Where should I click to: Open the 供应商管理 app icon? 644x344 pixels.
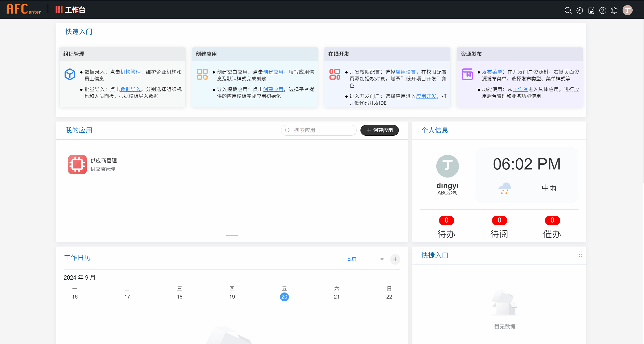coord(77,164)
